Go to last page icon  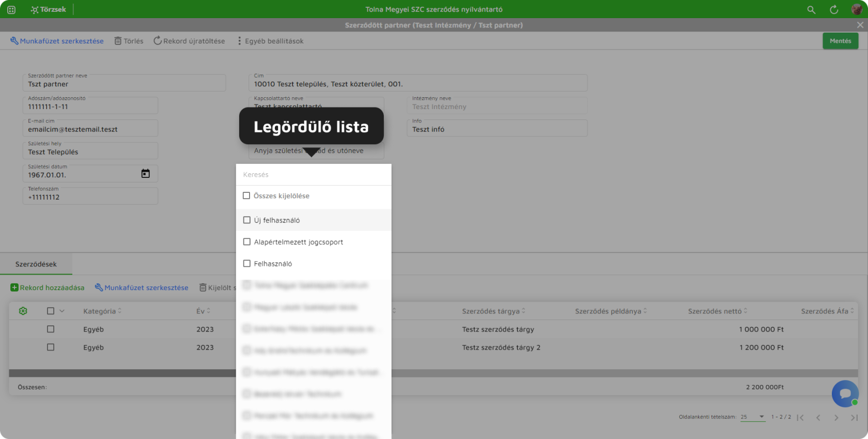[854, 418]
